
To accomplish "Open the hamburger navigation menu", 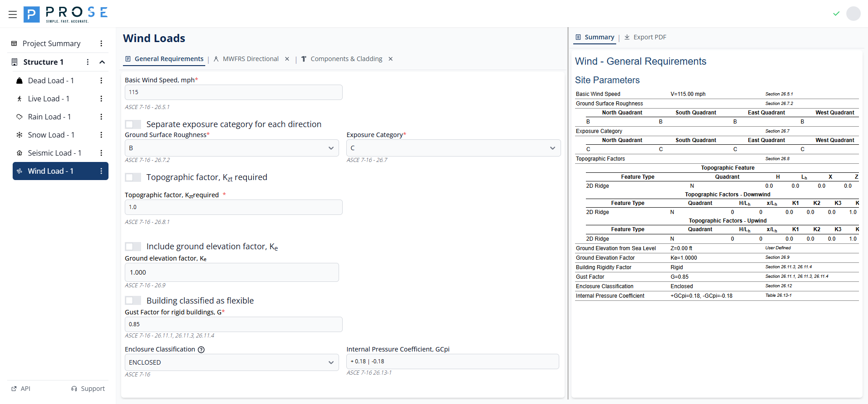I will point(13,14).
